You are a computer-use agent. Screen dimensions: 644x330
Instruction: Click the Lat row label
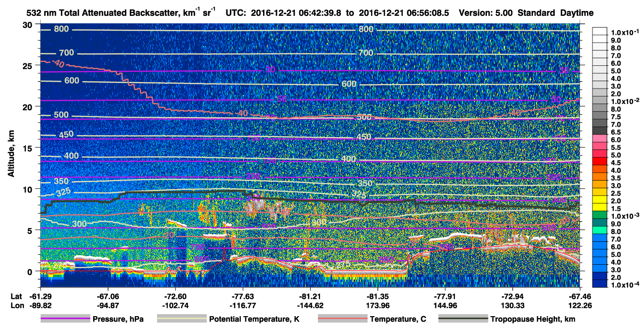coord(16,296)
